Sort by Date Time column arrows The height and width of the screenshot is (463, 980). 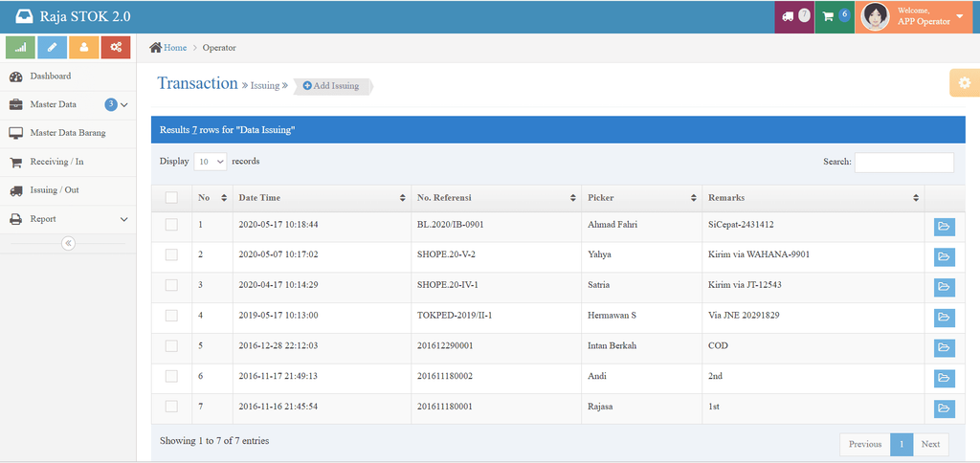[x=403, y=198]
